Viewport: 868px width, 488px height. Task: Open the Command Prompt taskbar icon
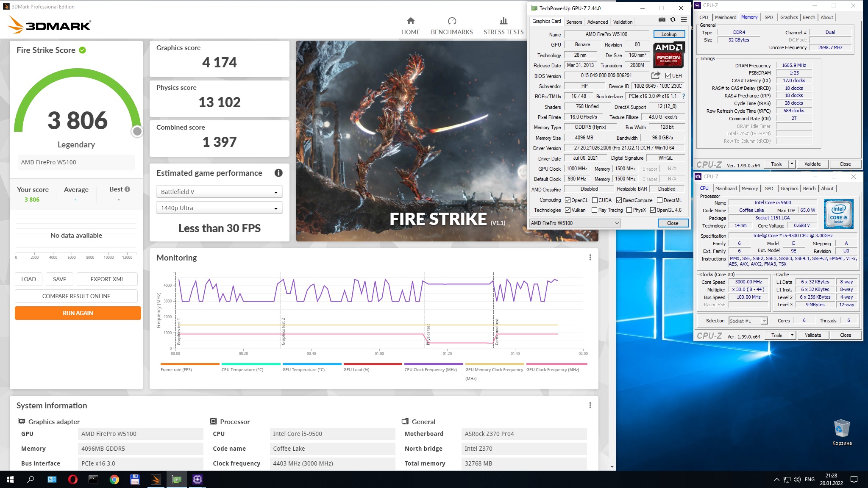(93, 480)
